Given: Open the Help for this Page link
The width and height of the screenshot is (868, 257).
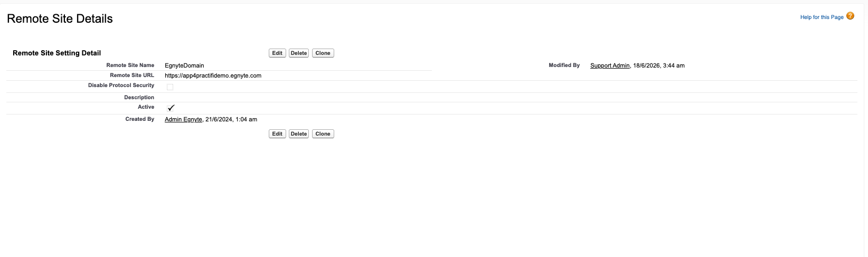Looking at the screenshot, I should (x=822, y=17).
